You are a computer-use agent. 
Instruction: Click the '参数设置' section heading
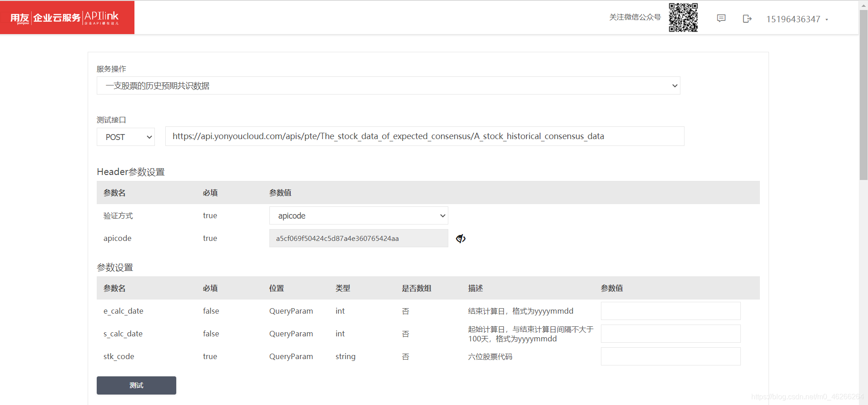pyautogui.click(x=115, y=267)
